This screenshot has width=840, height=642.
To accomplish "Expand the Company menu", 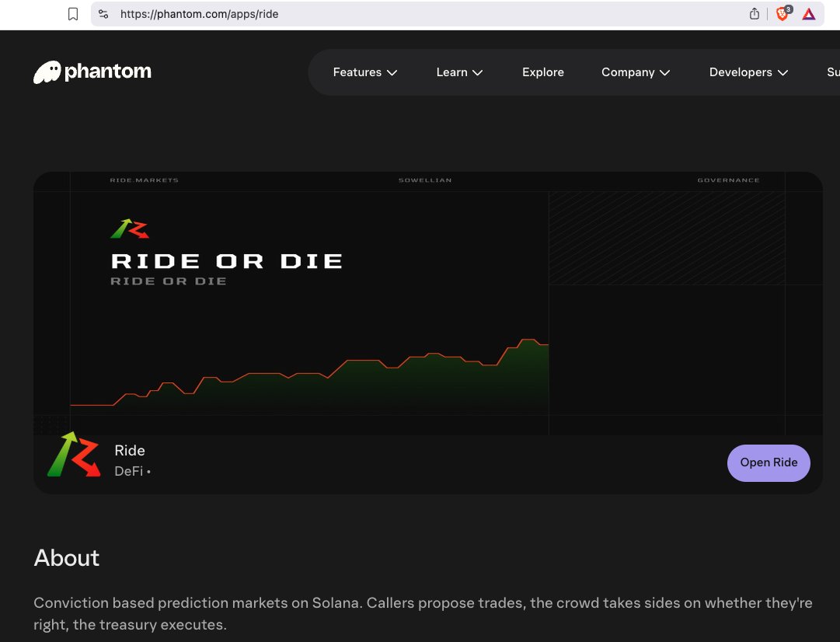I will pyautogui.click(x=636, y=72).
